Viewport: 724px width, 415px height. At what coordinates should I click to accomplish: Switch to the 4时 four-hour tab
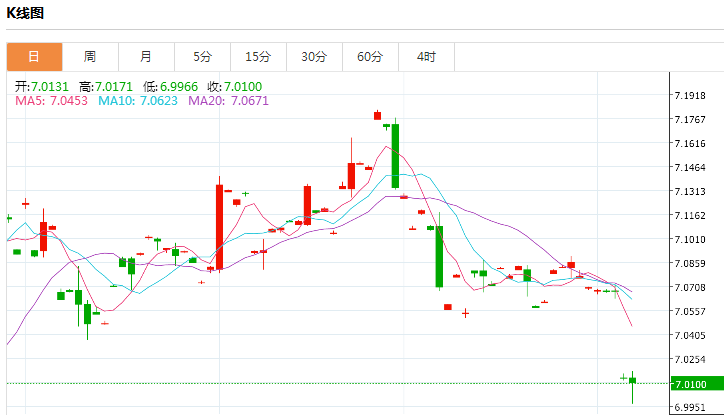426,57
